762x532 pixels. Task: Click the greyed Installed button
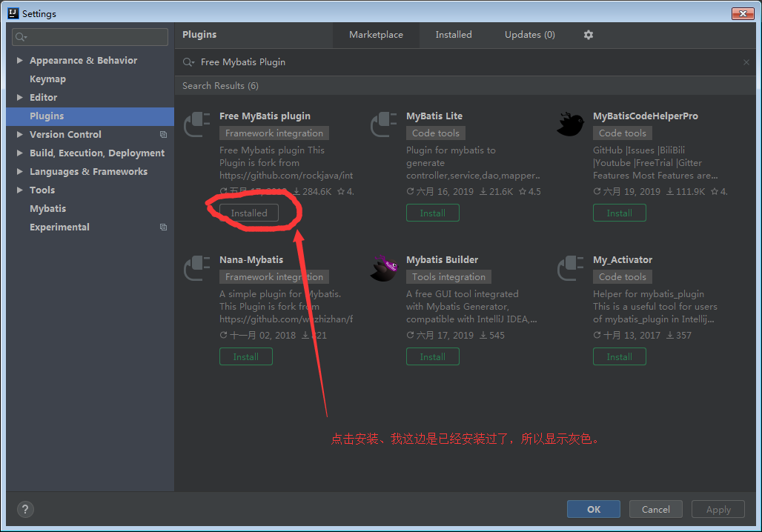pos(249,213)
